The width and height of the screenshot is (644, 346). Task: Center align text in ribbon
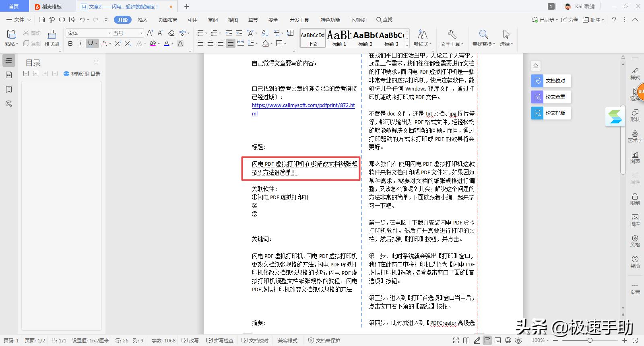coord(211,43)
